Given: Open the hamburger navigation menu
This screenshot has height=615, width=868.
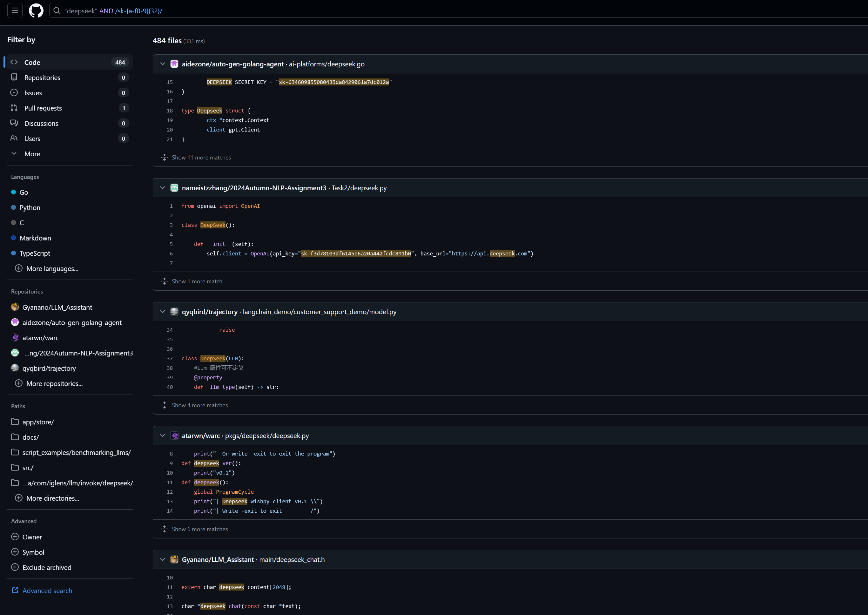Looking at the screenshot, I should 15,10.
